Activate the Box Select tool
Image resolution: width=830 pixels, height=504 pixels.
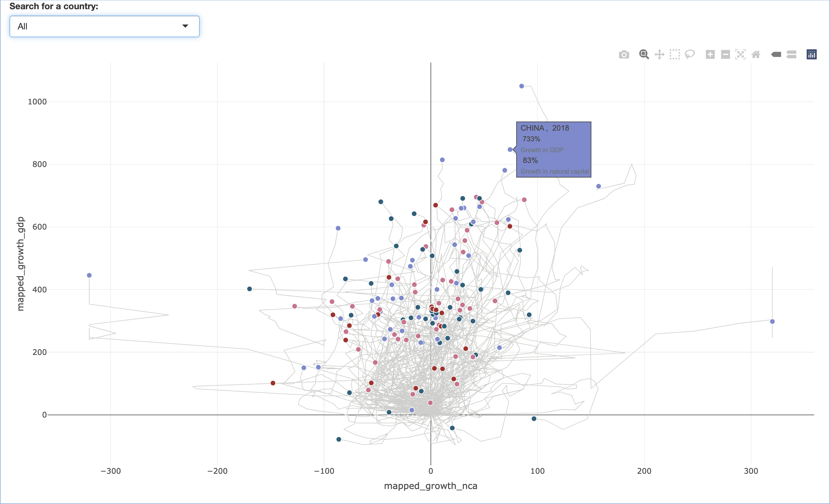pyautogui.click(x=674, y=54)
